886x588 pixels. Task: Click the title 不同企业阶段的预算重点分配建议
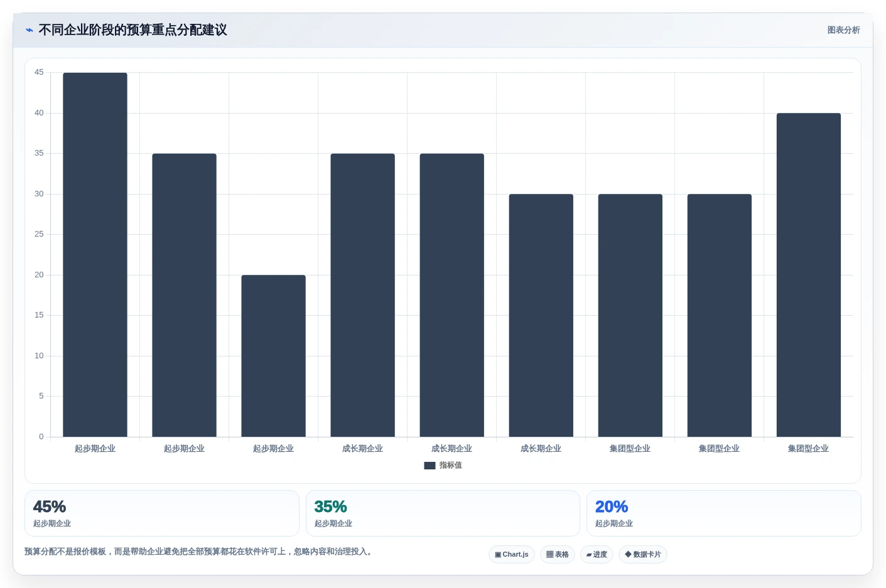pyautogui.click(x=132, y=30)
